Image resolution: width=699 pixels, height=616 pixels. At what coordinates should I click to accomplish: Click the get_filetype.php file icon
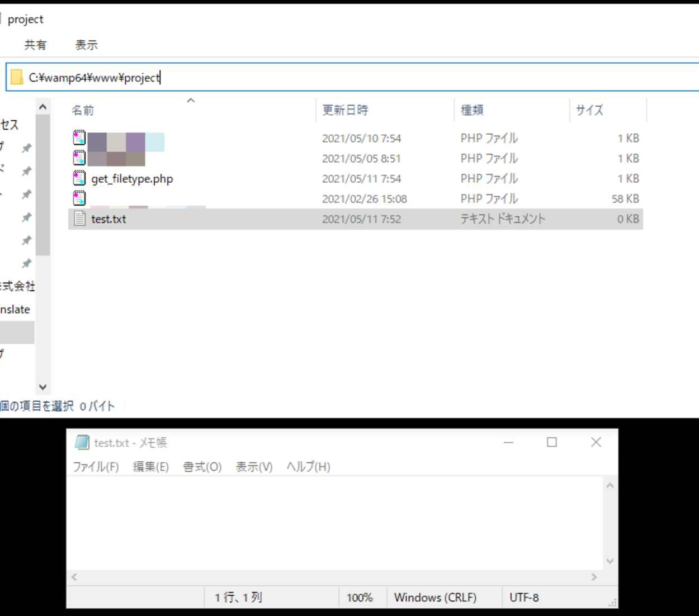(x=79, y=178)
